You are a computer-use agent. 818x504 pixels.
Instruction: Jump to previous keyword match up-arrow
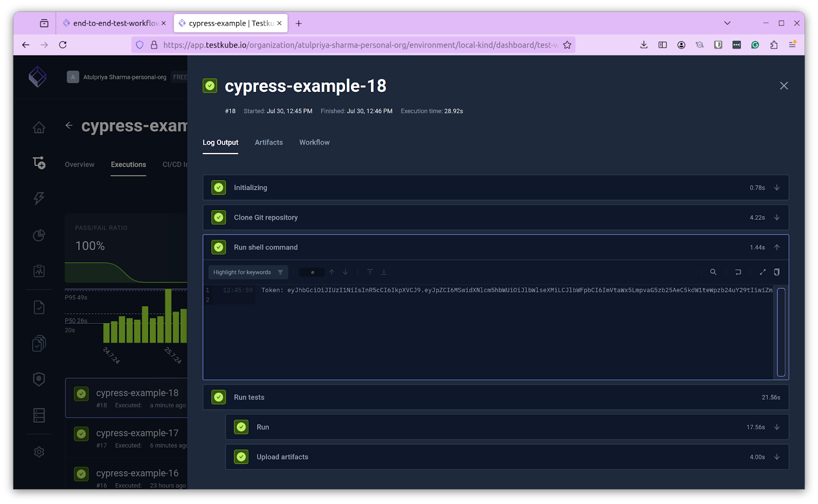pos(332,272)
